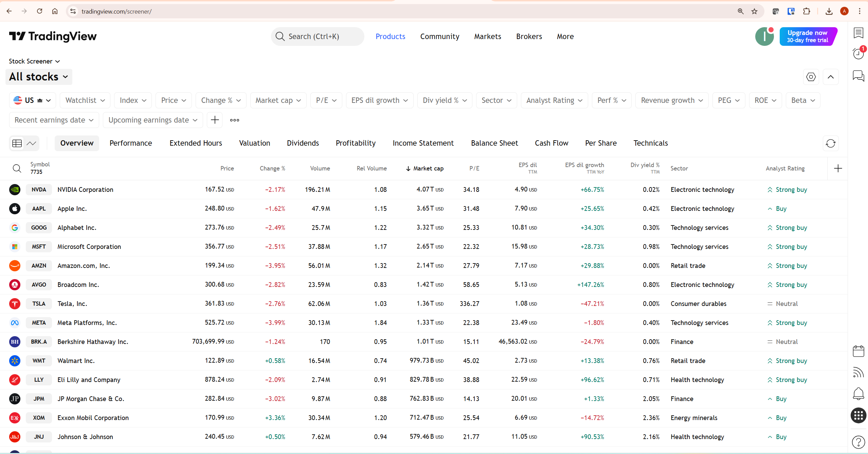
Task: Open the Analyst Rating filter dropdown
Action: [554, 100]
